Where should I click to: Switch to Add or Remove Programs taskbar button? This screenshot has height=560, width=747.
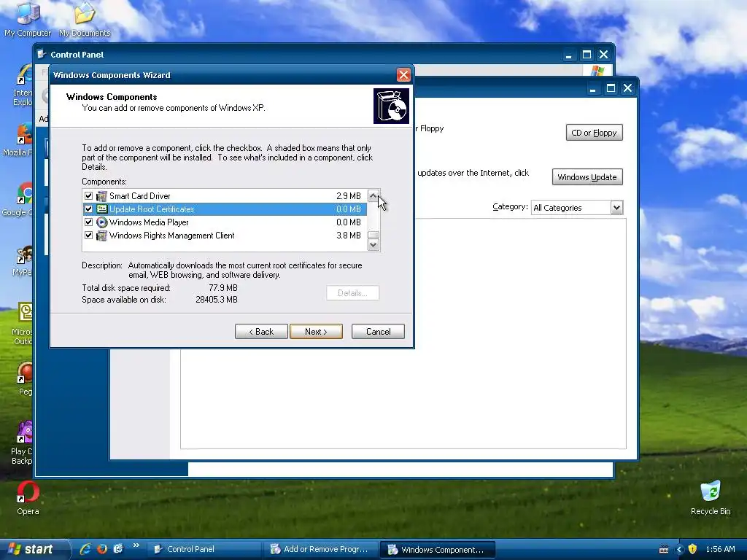[321, 549]
